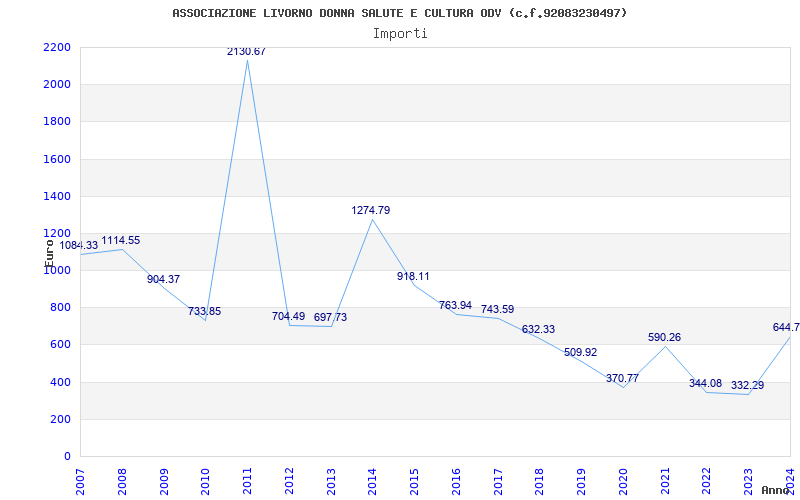Click the 2019 x-axis year label
The width and height of the screenshot is (800, 500).
tap(582, 482)
